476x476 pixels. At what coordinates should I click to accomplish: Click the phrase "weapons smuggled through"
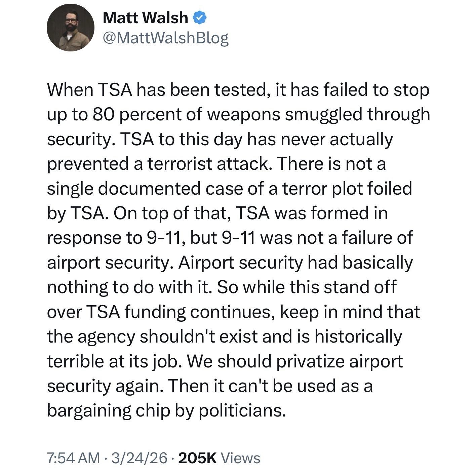318,115
